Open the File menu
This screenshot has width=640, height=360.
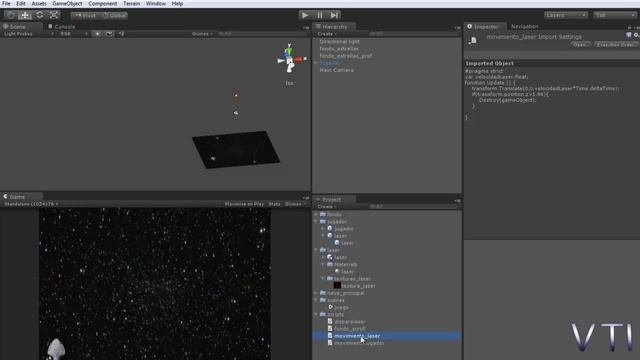[6, 4]
